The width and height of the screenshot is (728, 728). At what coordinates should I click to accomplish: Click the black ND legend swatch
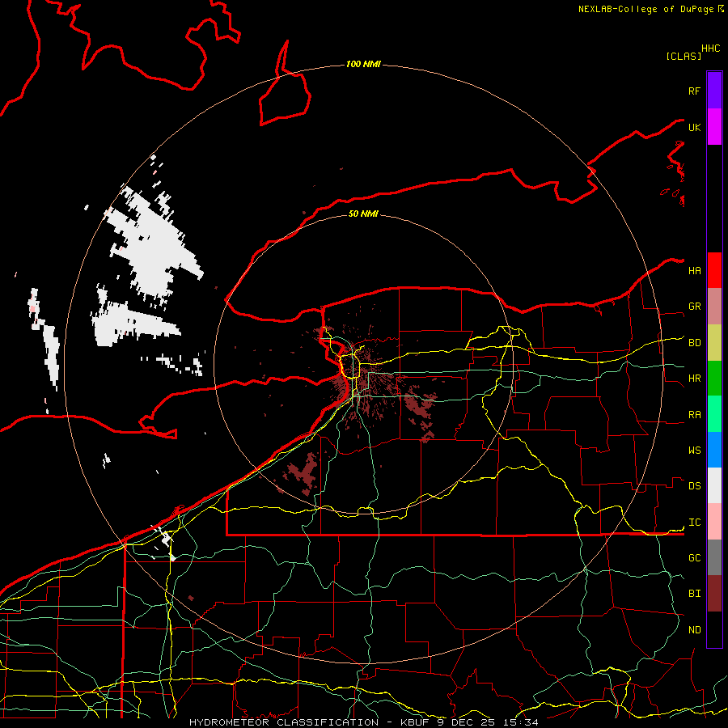(x=714, y=629)
